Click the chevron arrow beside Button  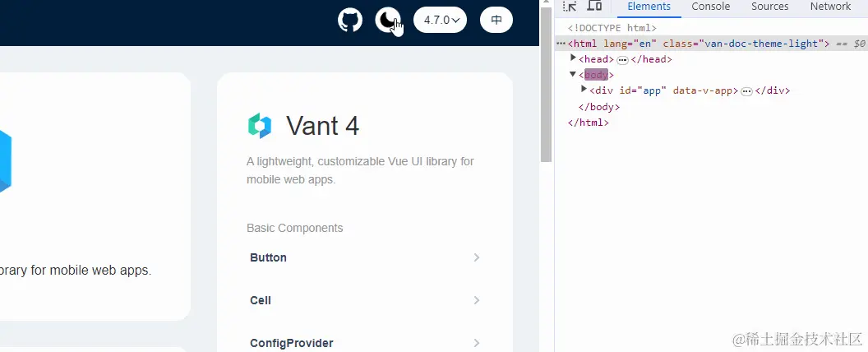click(x=476, y=257)
